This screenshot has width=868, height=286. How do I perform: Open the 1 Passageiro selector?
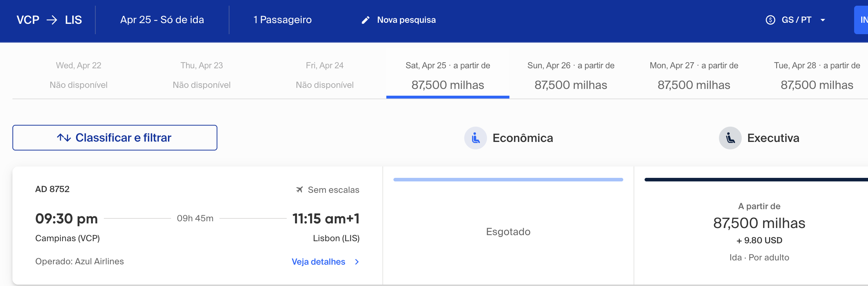tap(282, 20)
